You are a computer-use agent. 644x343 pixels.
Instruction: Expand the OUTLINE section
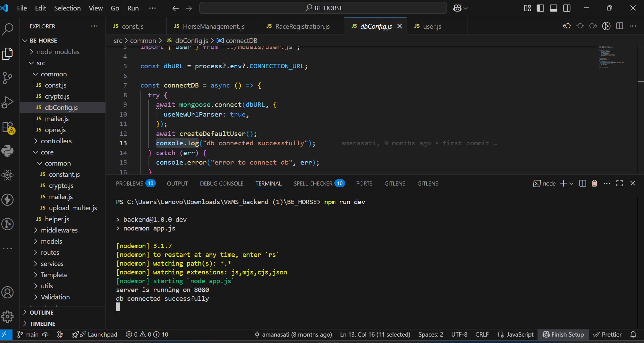pos(41,313)
